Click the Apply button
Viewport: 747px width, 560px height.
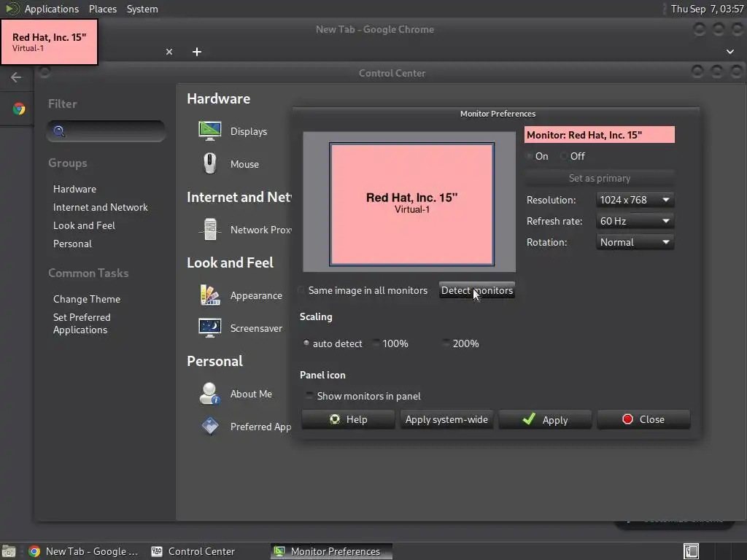545,419
